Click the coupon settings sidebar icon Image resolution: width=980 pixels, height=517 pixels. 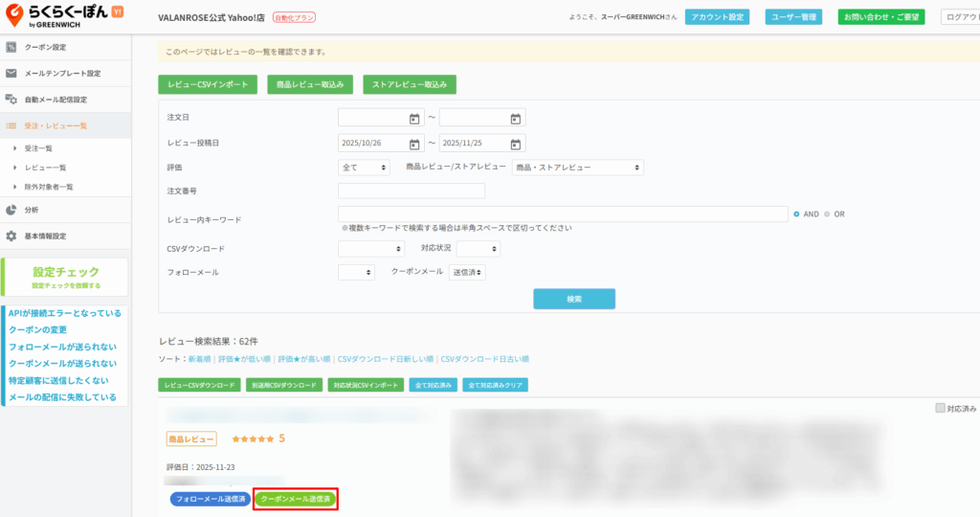(11, 47)
